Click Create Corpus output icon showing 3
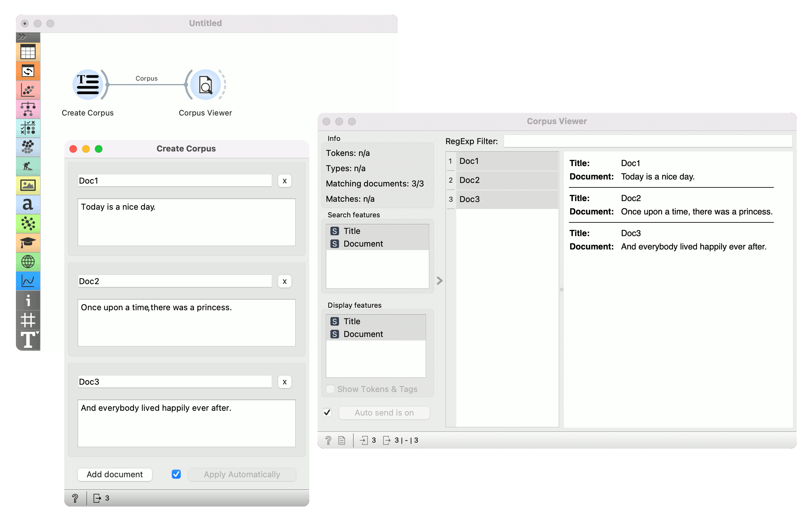 click(x=97, y=498)
